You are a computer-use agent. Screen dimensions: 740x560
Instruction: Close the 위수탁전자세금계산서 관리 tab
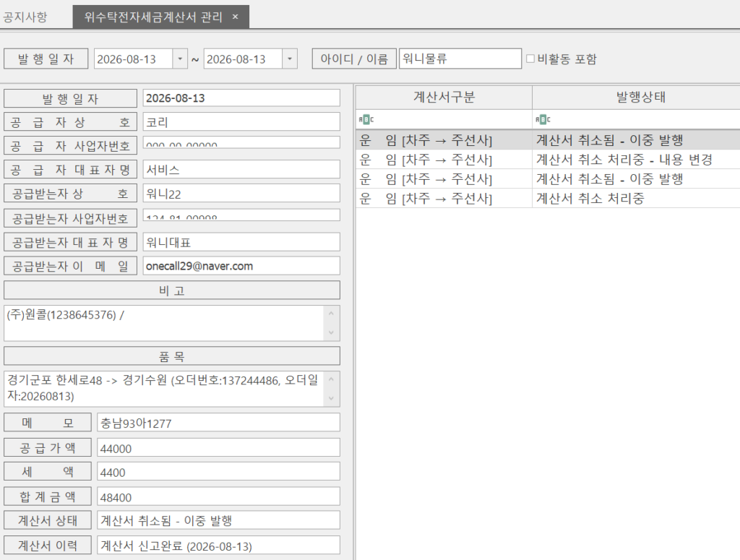point(235,17)
